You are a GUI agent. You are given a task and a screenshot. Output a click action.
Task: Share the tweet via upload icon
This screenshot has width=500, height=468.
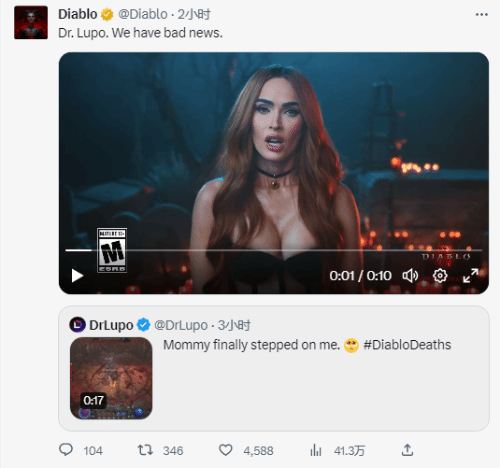407,450
